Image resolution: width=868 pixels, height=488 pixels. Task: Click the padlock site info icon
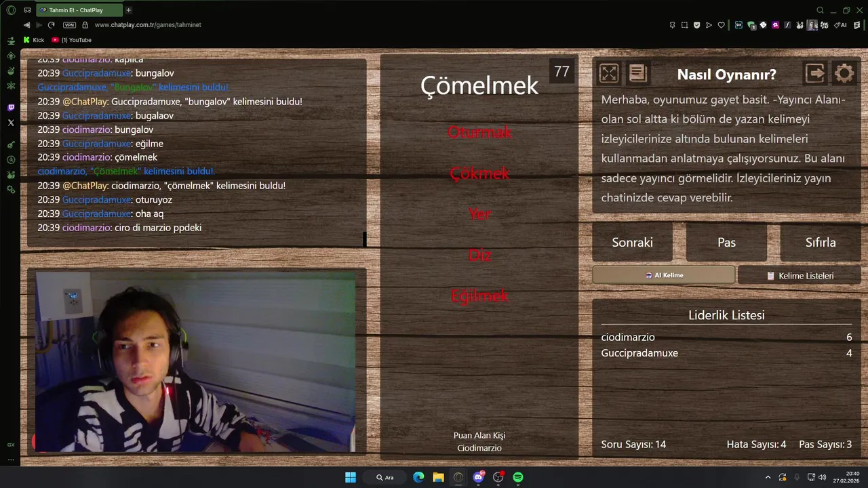(x=85, y=25)
